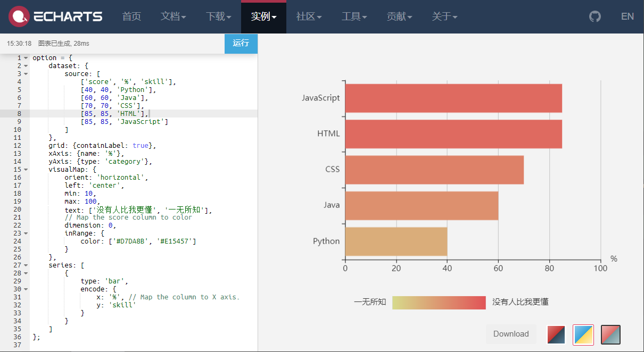Collapse the visualMap block on line 15
The height and width of the screenshot is (352, 644).
pyautogui.click(x=26, y=169)
